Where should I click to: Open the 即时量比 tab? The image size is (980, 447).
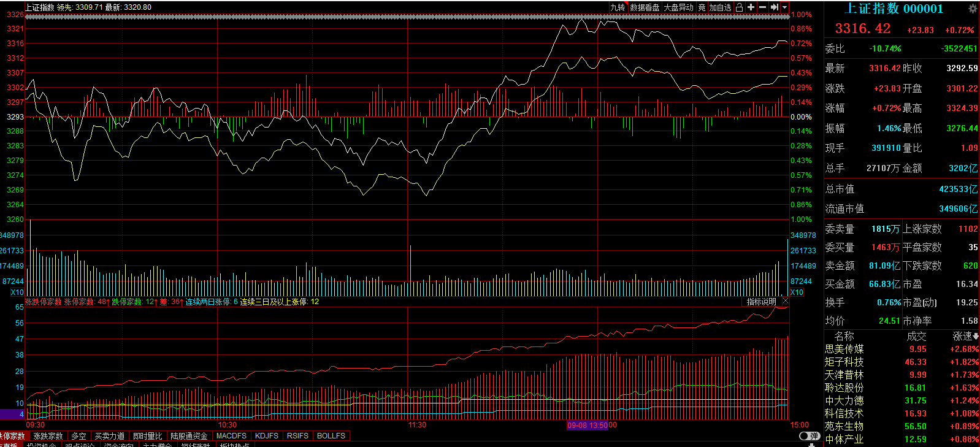coord(148,436)
